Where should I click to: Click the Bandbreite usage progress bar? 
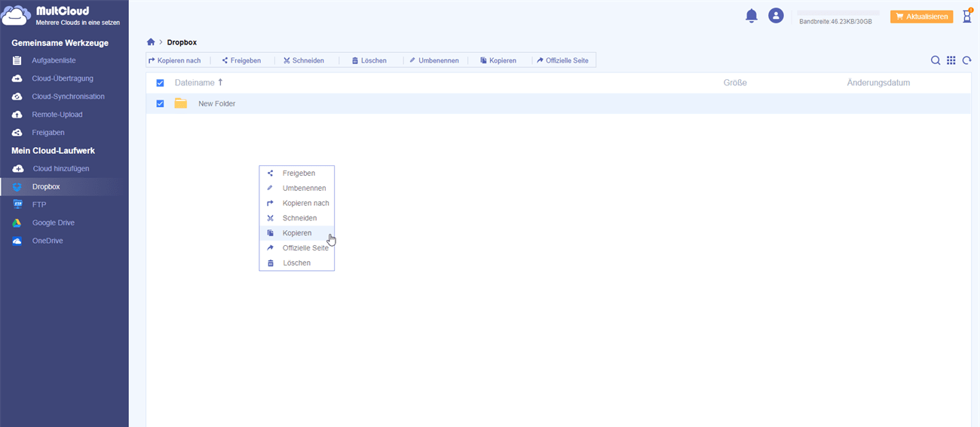[838, 13]
